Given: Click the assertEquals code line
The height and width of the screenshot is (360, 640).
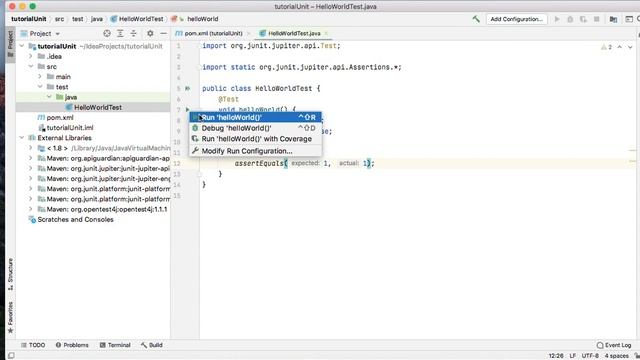Looking at the screenshot, I should [304, 163].
